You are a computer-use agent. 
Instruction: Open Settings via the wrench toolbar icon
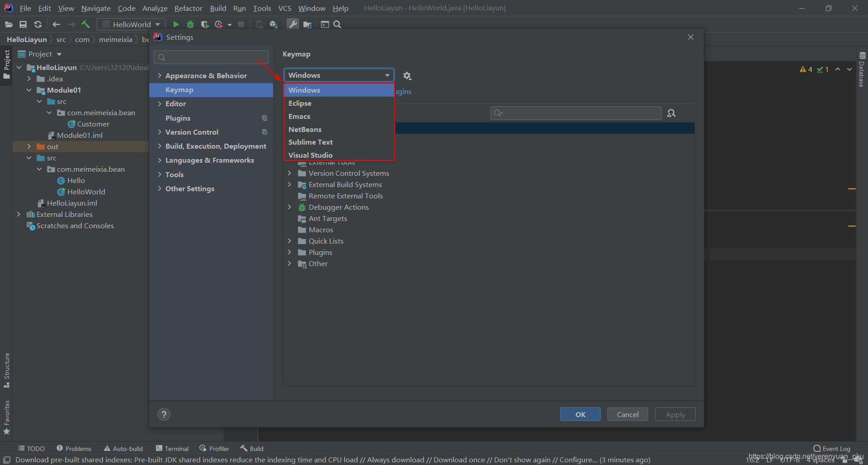(x=293, y=24)
